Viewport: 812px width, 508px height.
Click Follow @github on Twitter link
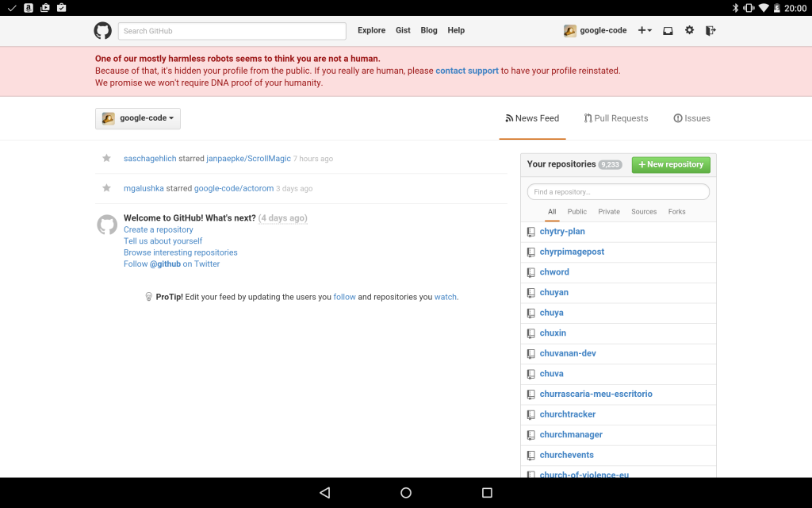[171, 264]
